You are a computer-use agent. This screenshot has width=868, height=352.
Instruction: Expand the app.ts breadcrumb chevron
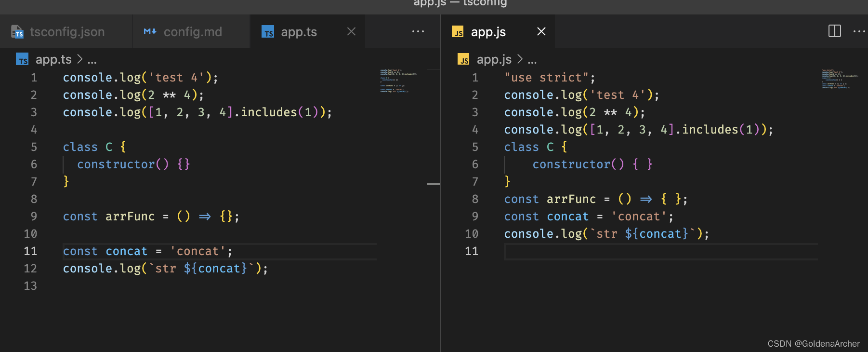(80, 59)
